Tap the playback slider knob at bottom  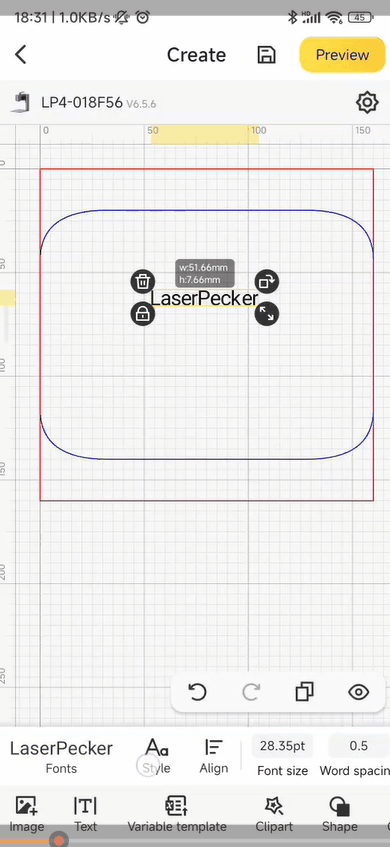coord(58,840)
